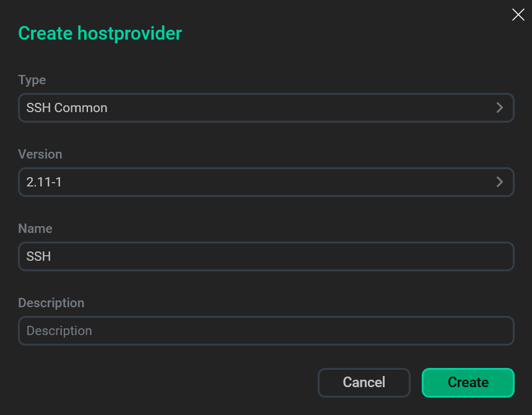Click the Type field label

32,80
